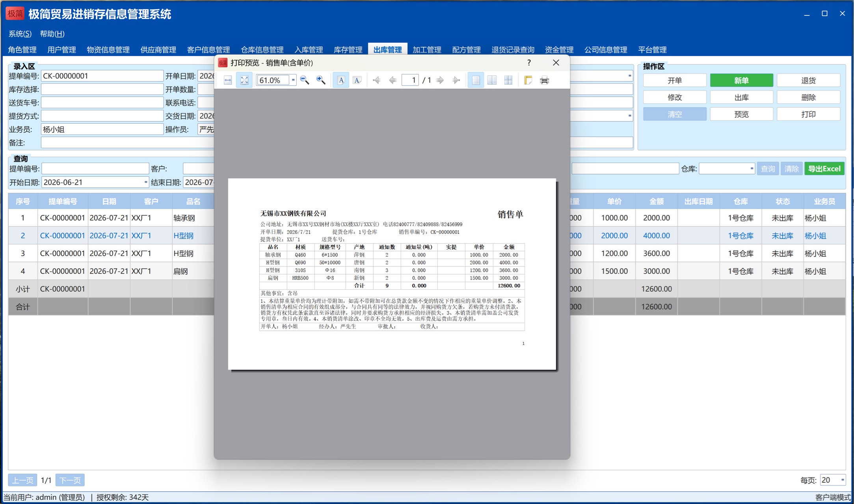
Task: Click the 下一页 pagination button
Action: click(70, 480)
